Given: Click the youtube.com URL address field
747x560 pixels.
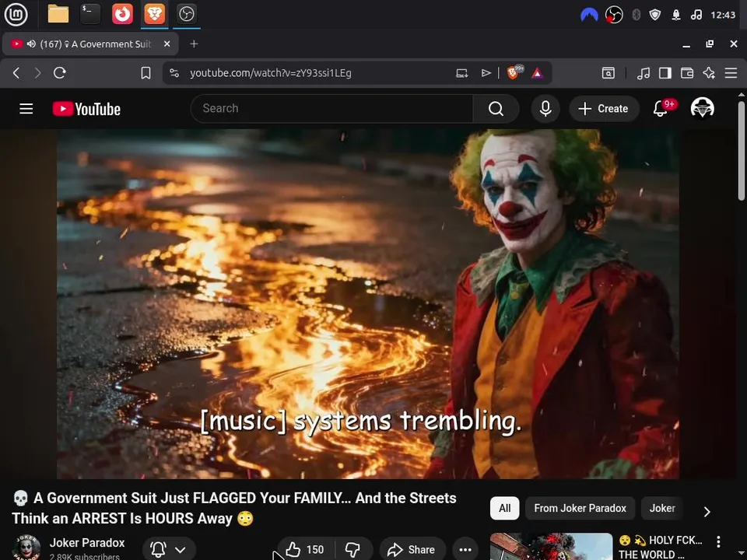Looking at the screenshot, I should [271, 73].
